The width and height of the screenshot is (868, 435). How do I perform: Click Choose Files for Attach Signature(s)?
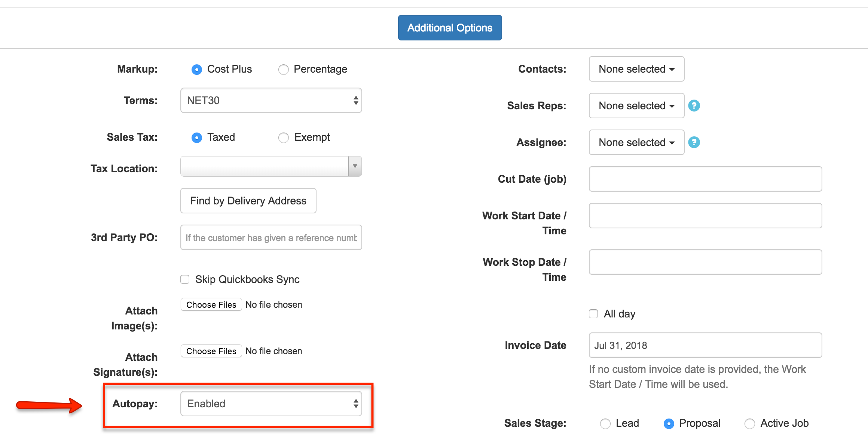point(211,351)
